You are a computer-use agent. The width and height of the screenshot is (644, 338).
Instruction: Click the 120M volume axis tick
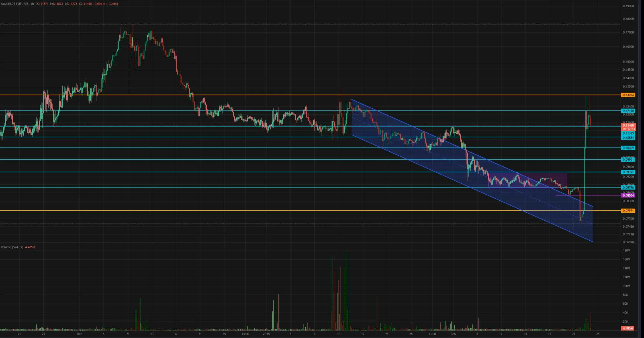(x=626, y=277)
